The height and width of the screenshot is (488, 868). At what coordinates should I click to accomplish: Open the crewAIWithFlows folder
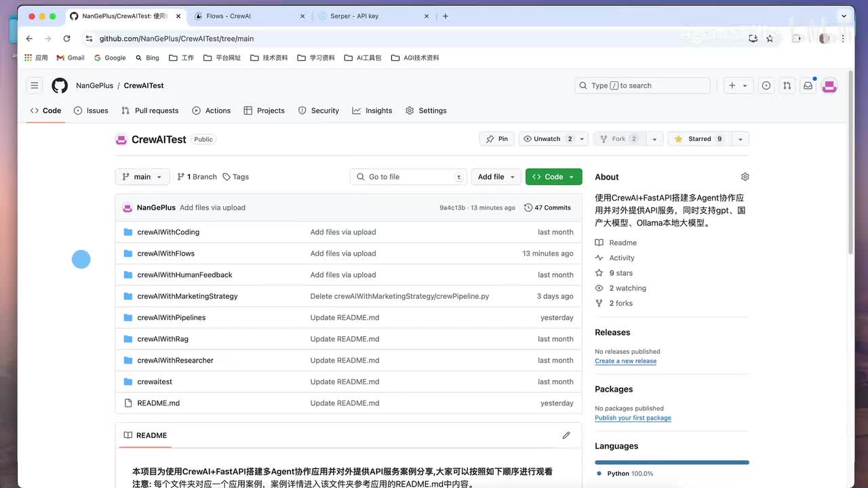coord(166,253)
